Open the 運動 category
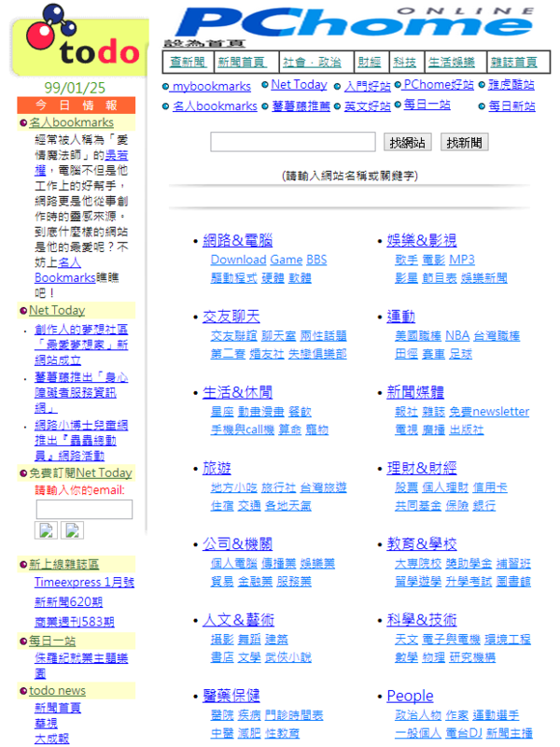This screenshot has height=747, width=560. (x=401, y=317)
